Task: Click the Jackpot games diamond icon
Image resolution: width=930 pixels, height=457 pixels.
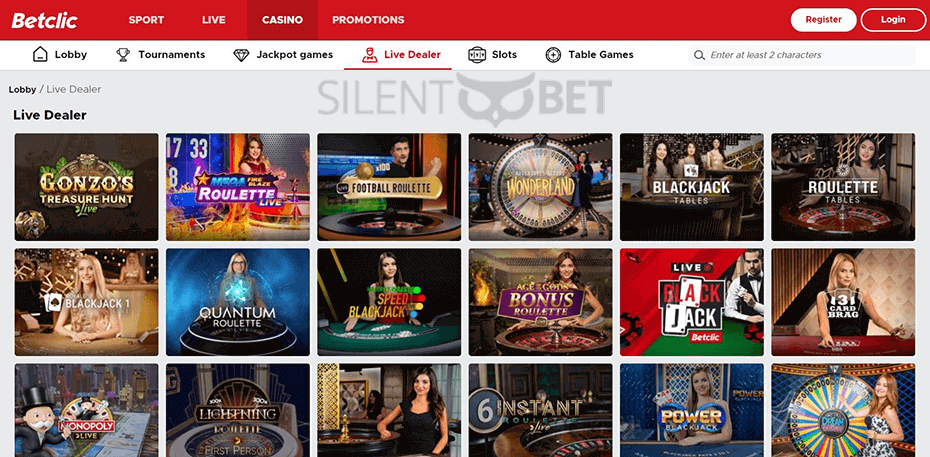Action: (241, 55)
